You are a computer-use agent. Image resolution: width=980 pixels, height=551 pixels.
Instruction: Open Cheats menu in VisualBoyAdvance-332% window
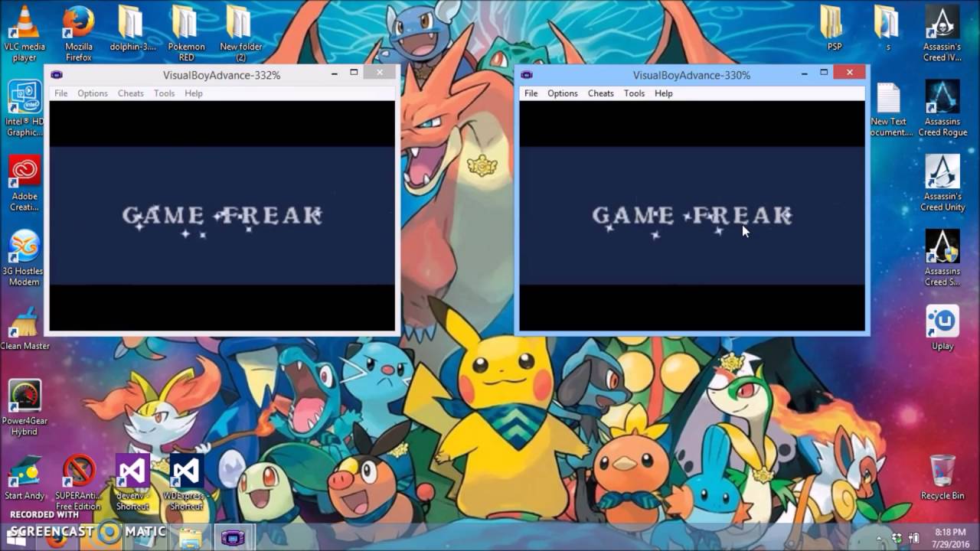131,93
